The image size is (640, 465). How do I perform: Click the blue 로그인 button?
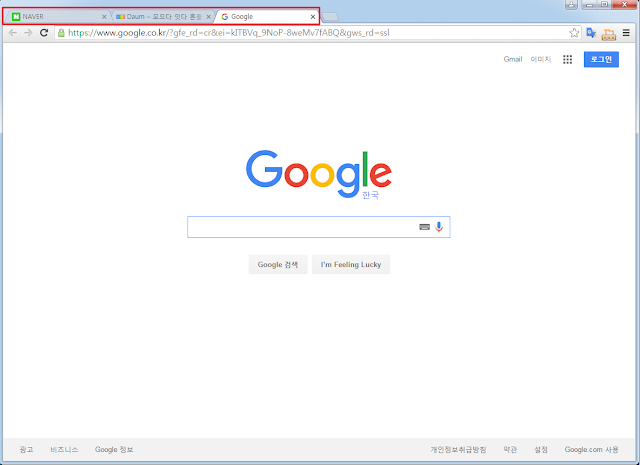click(x=601, y=60)
